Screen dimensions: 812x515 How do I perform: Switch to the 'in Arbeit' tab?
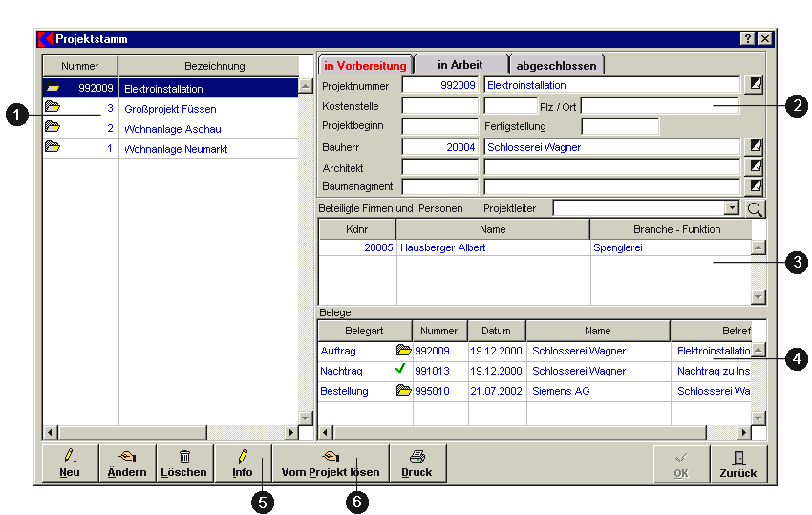(x=459, y=65)
